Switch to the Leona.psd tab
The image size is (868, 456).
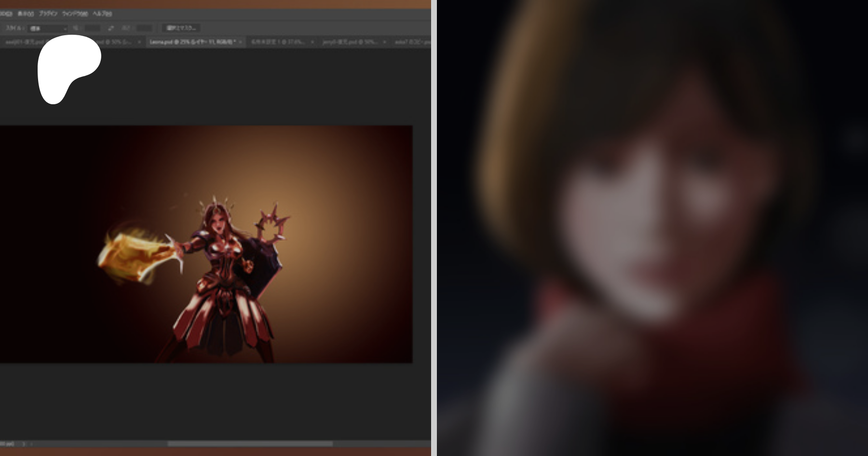click(193, 42)
